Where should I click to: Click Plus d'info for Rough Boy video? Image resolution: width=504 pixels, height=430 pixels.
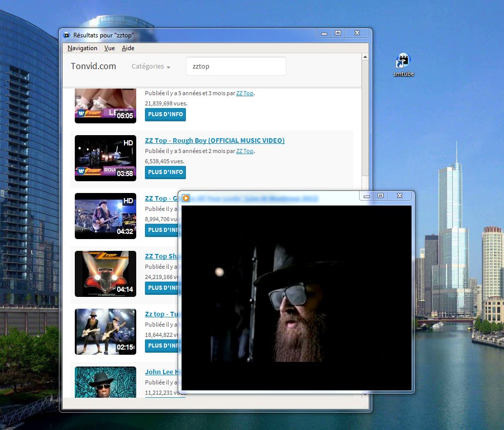click(165, 172)
